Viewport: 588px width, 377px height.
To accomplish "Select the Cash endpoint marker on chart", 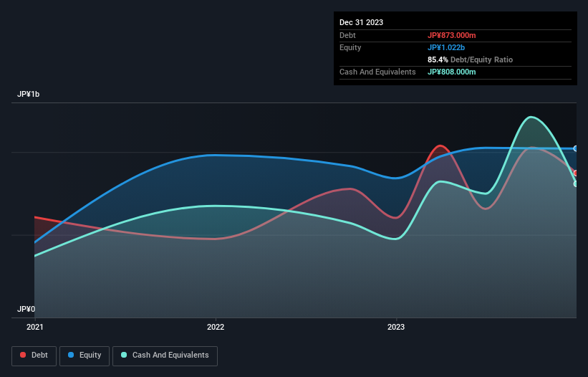I will [576, 183].
